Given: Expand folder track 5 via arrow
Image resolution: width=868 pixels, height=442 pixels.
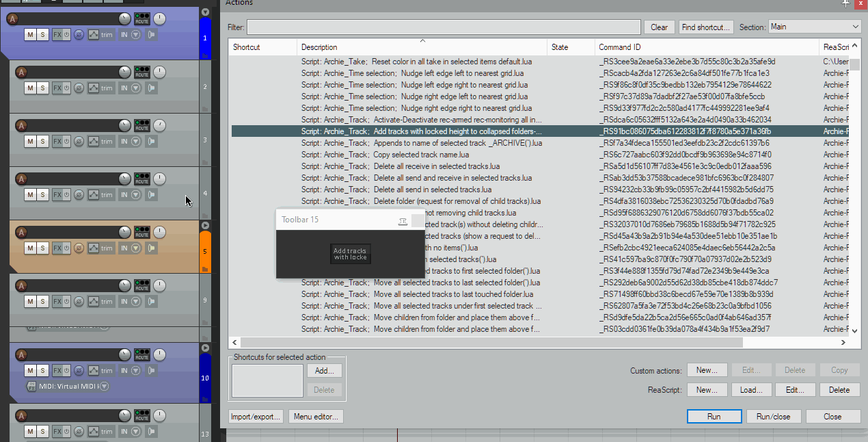Looking at the screenshot, I should click(x=205, y=226).
